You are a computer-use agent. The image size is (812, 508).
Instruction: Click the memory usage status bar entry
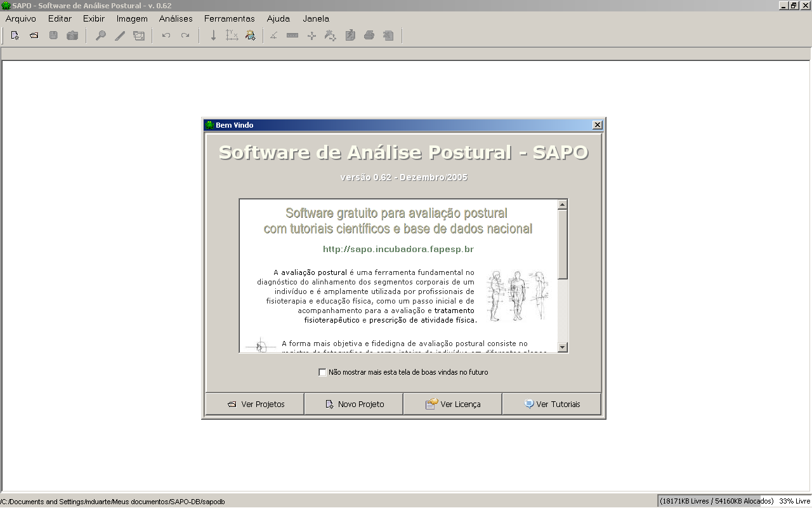[717, 501]
